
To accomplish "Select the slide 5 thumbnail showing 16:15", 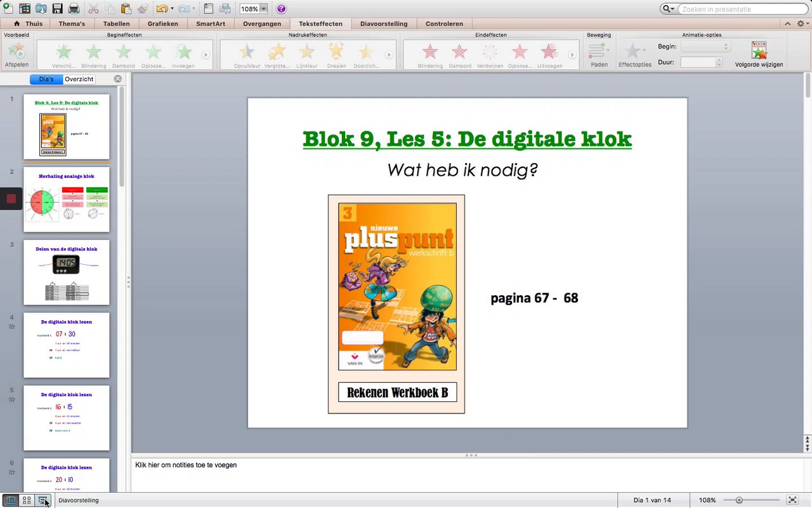I will tap(67, 418).
